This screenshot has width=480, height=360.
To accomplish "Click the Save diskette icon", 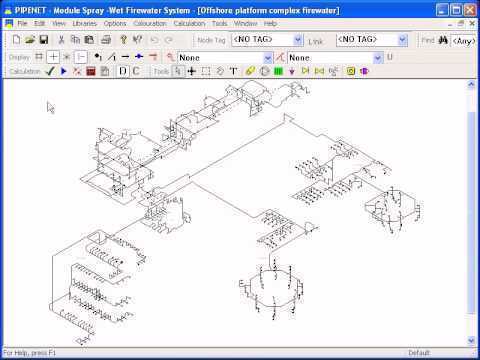I will [x=44, y=40].
